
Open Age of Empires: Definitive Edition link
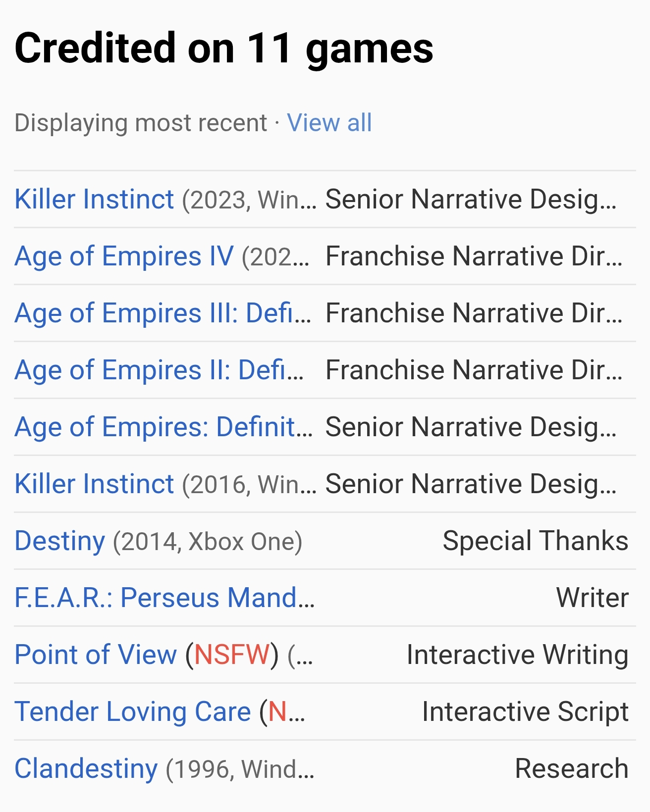coord(163,427)
